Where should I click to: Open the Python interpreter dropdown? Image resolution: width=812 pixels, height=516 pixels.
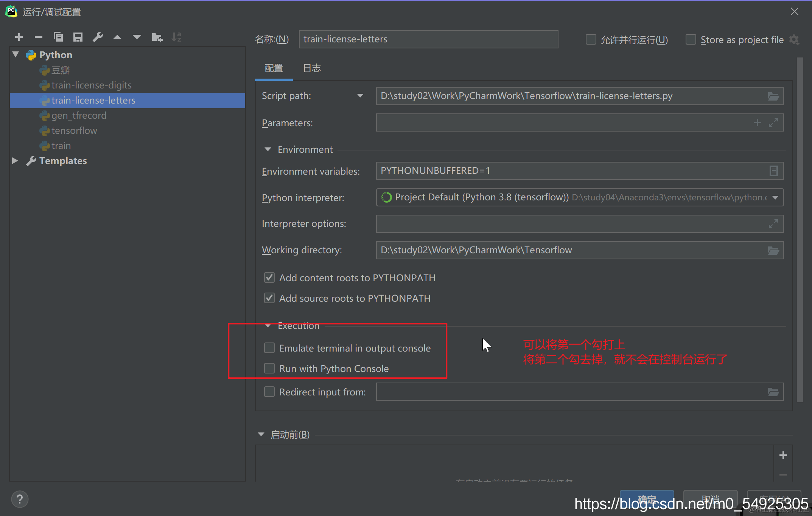(x=775, y=198)
